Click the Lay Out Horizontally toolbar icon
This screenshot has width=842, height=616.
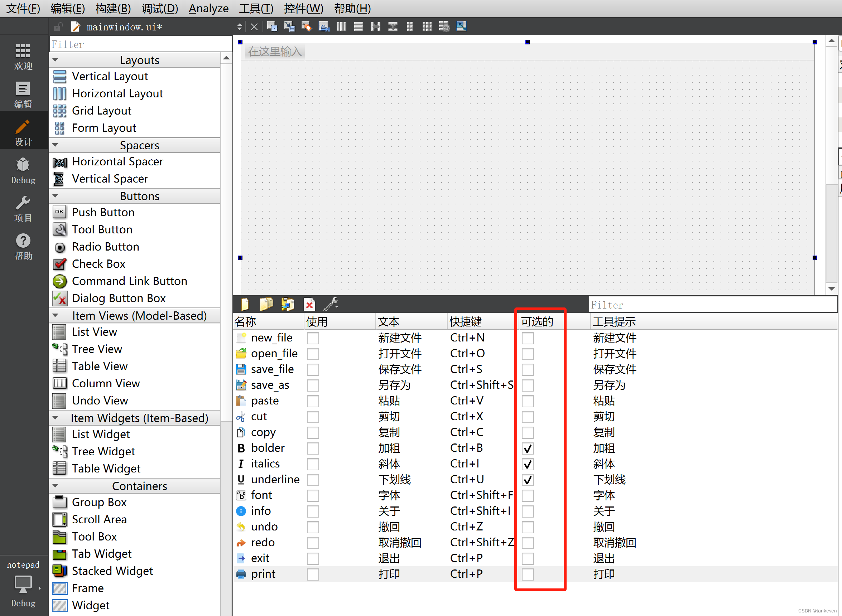point(341,26)
